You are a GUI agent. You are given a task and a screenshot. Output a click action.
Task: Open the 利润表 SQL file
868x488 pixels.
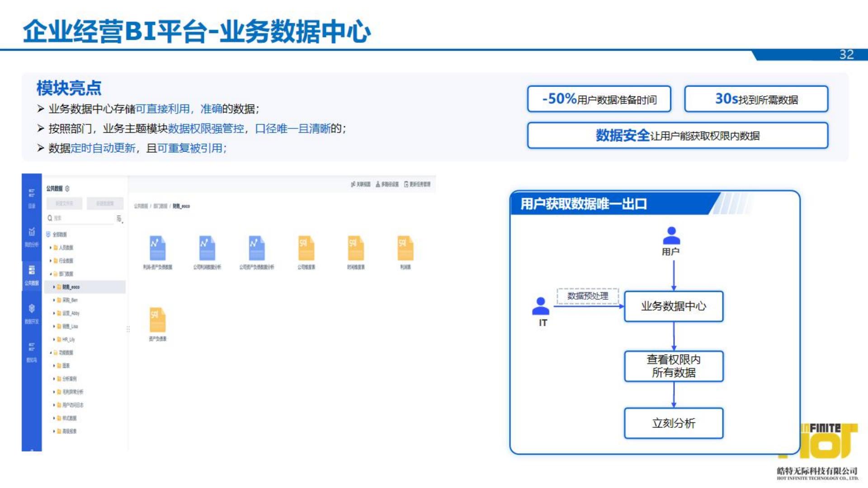coord(405,248)
